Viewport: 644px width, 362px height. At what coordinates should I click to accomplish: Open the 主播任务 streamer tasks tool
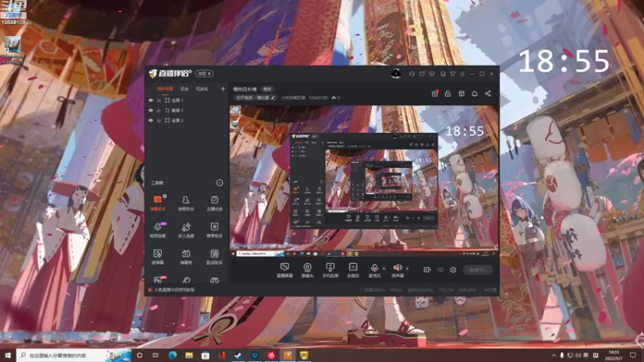214,204
